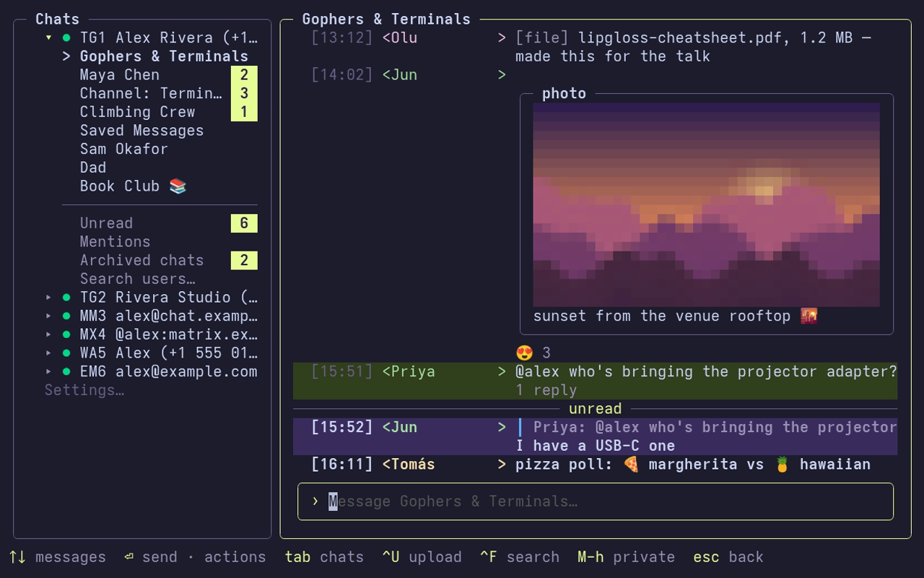This screenshot has height=578, width=924.
Task: Select the 'I have a USB-C one' reply
Action: click(x=596, y=446)
